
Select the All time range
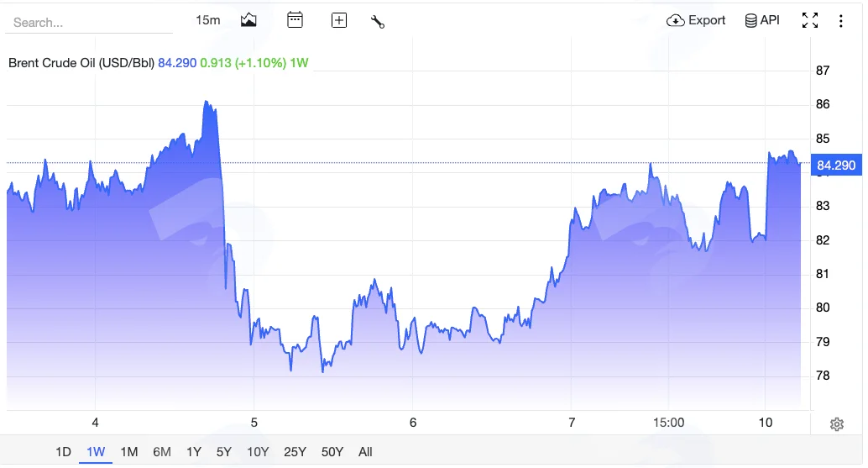[365, 452]
